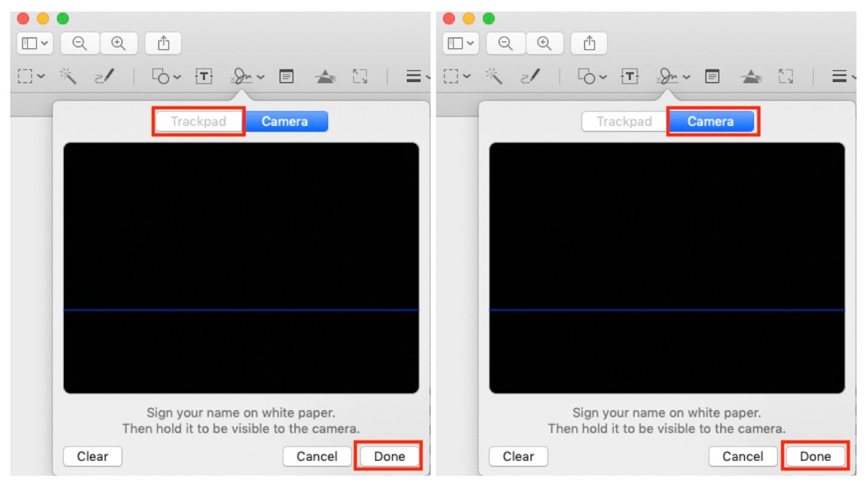868x488 pixels.
Task: Select Instant Alpha wand in left window
Action: coord(68,77)
